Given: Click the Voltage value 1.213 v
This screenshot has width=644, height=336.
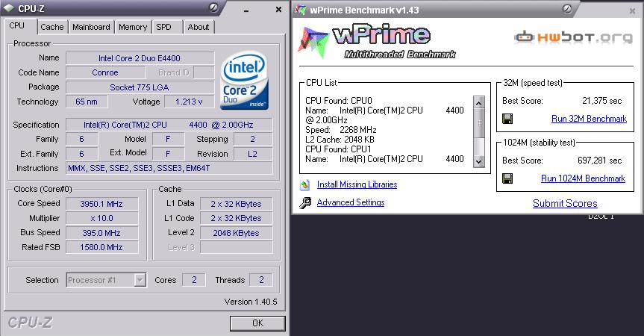Looking at the screenshot, I should coord(189,102).
